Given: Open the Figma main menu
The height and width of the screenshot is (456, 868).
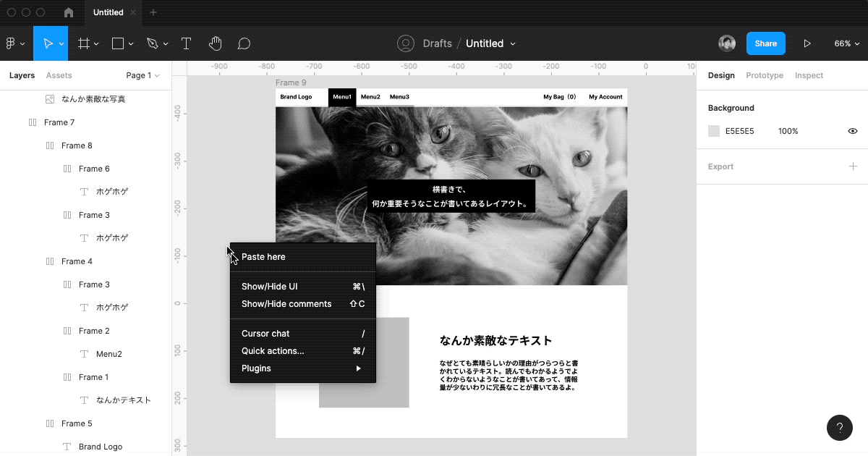Looking at the screenshot, I should point(12,43).
